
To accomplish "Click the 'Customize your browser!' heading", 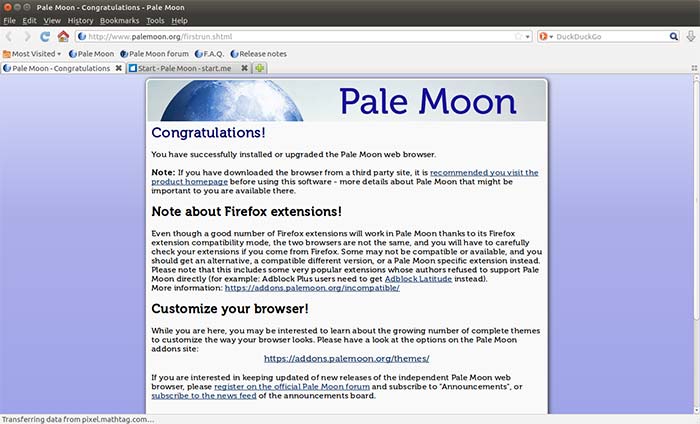I will click(x=230, y=308).
